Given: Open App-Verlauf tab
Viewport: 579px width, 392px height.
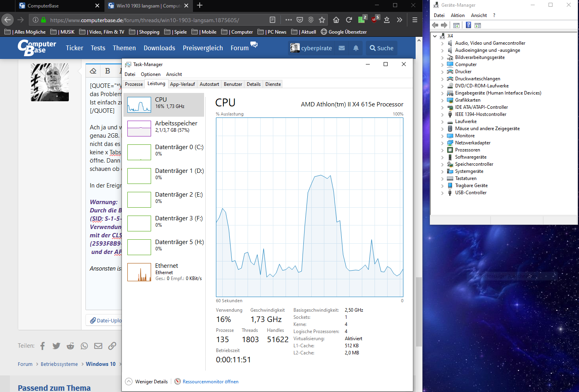Looking at the screenshot, I should click(182, 84).
